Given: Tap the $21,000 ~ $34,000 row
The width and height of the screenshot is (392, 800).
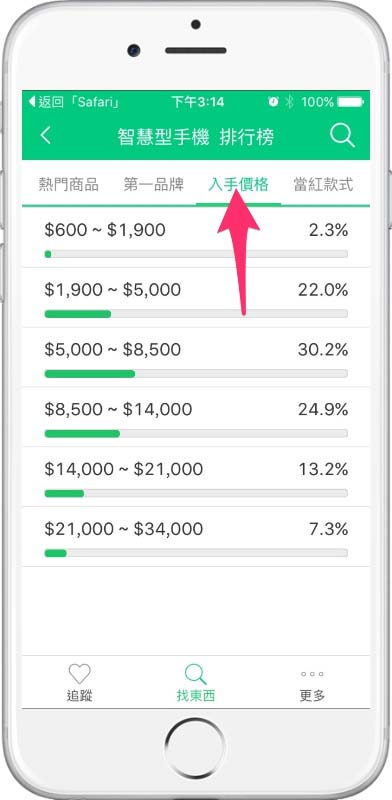Looking at the screenshot, I should [196, 536].
